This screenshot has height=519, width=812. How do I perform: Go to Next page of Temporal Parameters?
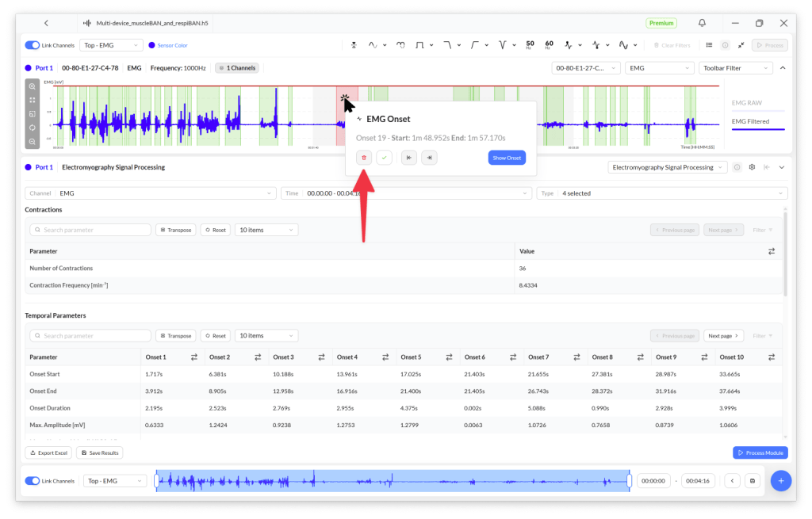point(723,336)
